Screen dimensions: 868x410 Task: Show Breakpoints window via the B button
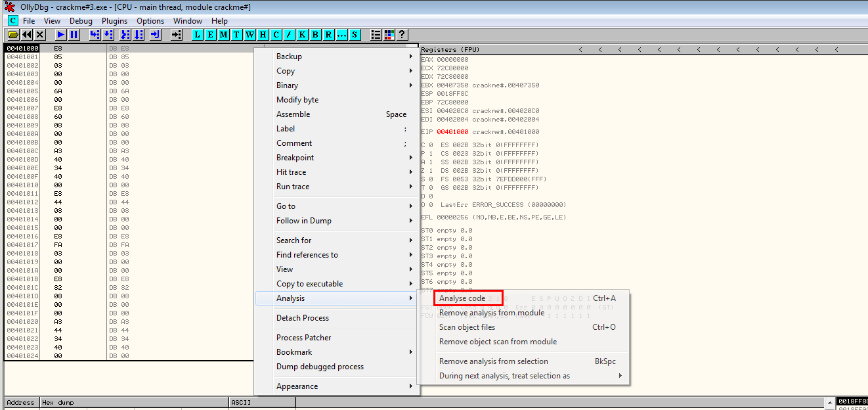pos(316,35)
